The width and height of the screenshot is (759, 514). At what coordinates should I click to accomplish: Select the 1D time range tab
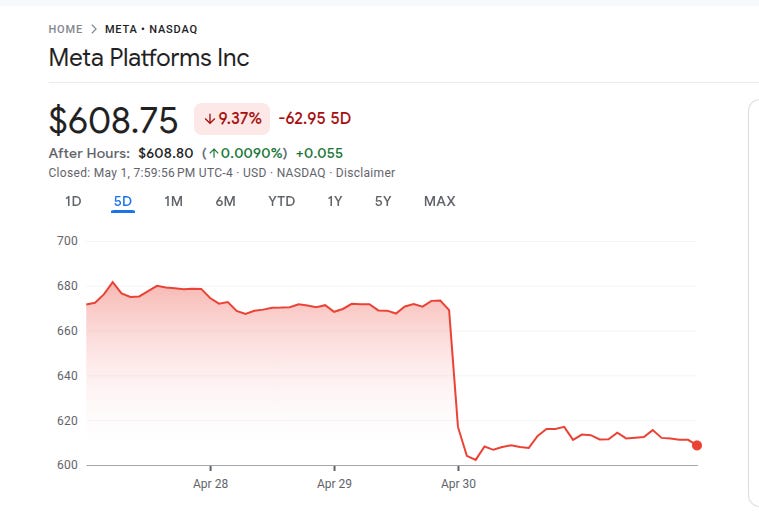[x=73, y=201]
